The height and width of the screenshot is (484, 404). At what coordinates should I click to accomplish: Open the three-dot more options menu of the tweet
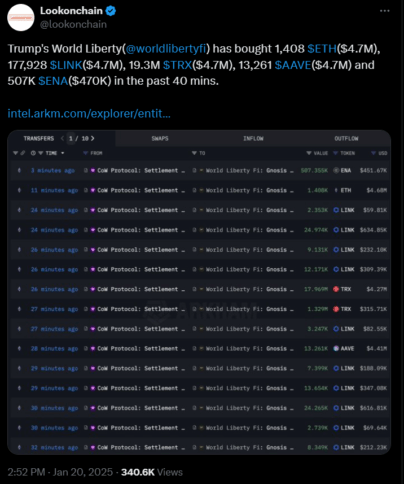tap(385, 11)
